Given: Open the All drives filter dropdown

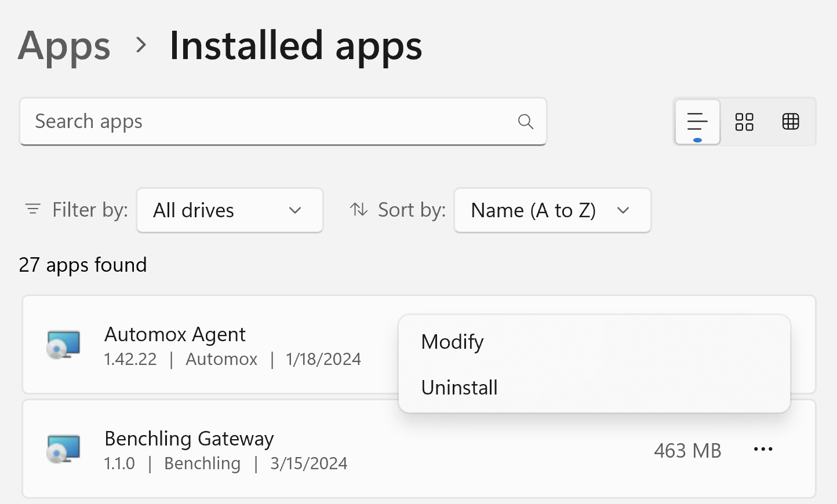Looking at the screenshot, I should pos(230,210).
